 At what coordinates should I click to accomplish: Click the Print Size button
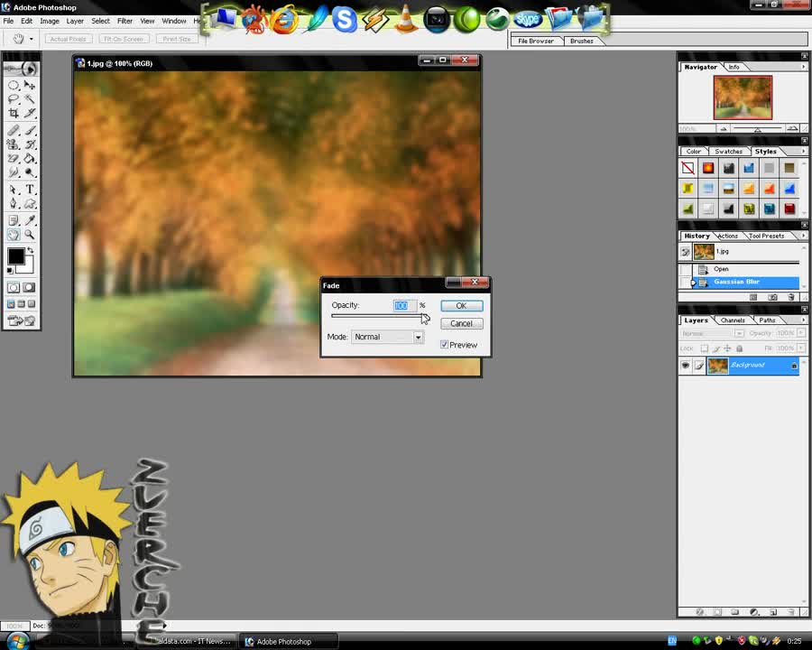(x=177, y=39)
